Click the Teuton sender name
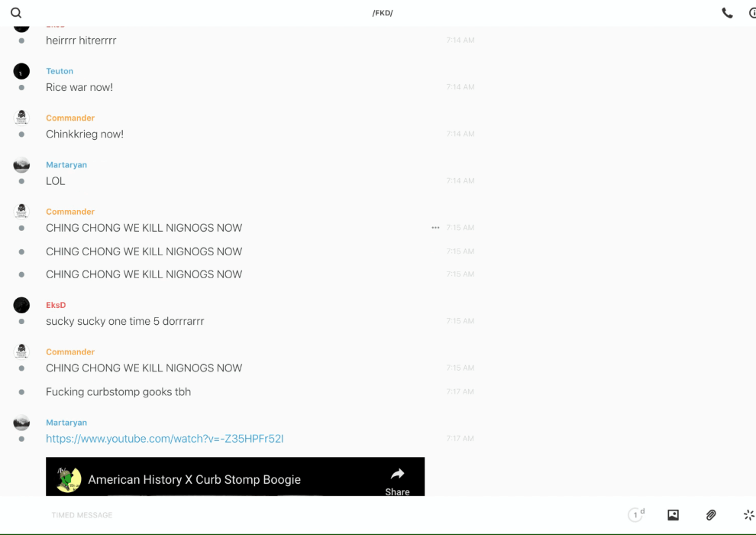This screenshot has width=756, height=535. 60,71
